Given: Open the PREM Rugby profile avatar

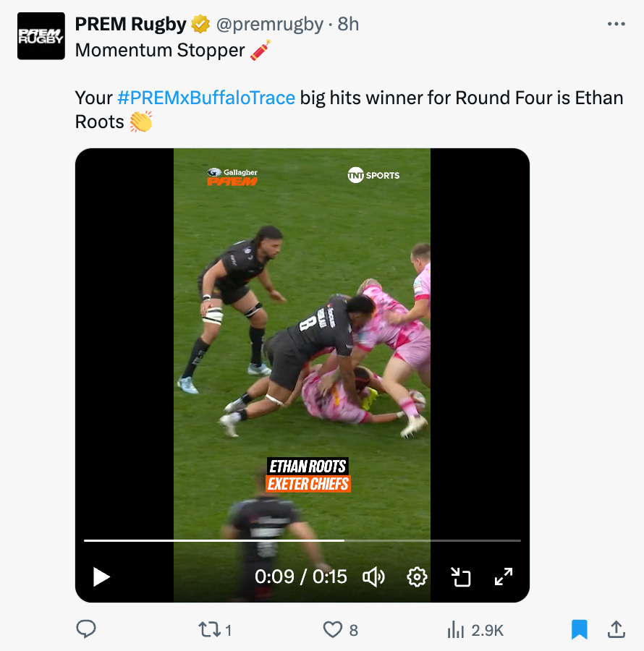Looking at the screenshot, I should 41,36.
